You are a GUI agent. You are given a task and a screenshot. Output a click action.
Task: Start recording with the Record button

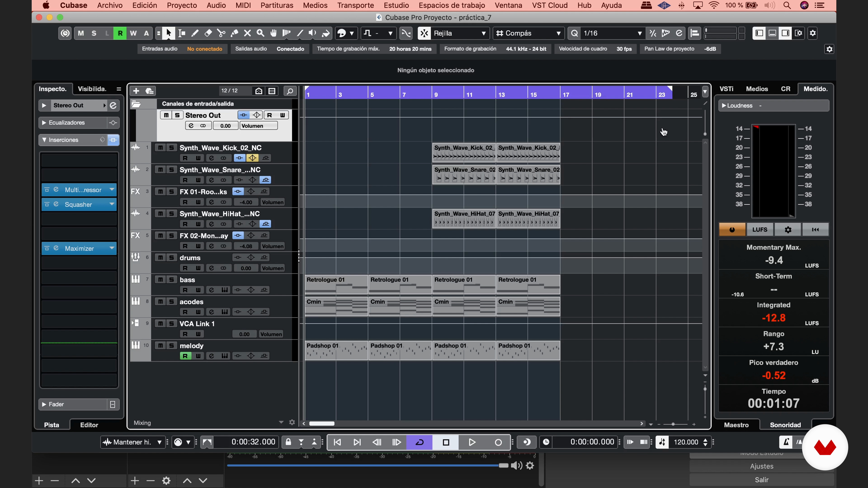click(x=498, y=442)
